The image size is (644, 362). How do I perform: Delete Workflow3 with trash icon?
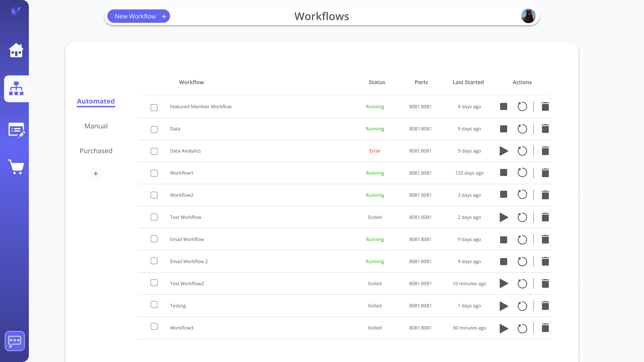[545, 328]
